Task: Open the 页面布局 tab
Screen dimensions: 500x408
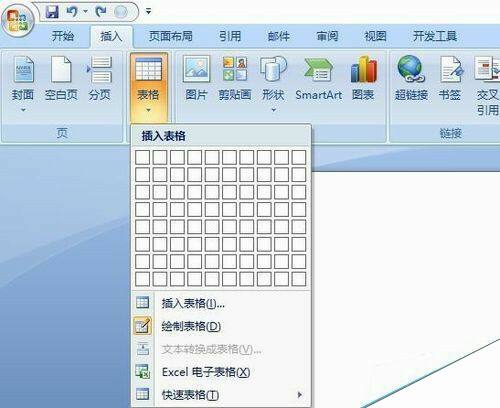Action: 171,36
